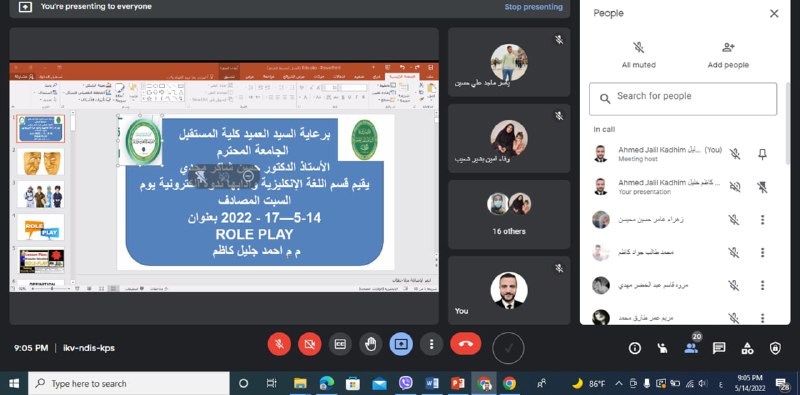Screen dimensions: 800x395
Task: Switch to PowerPoint on the taskbar
Action: coord(458,383)
